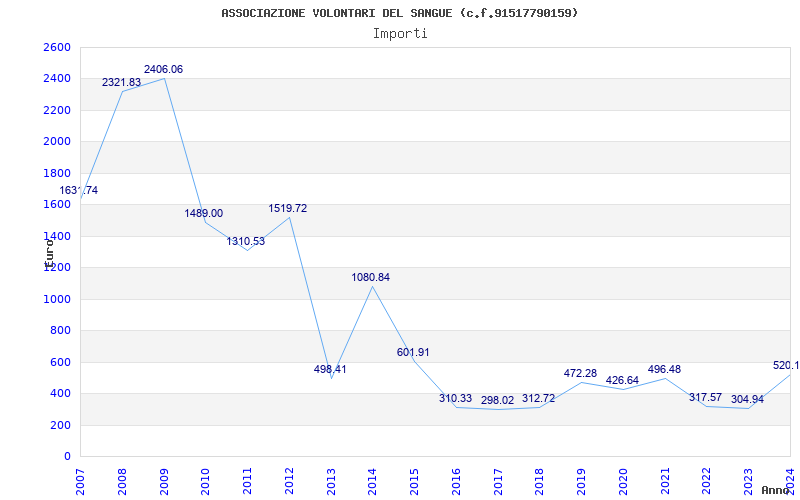Screen dimensions: 800x500
Task: Click year 2015 on the x-axis
Action: (414, 482)
